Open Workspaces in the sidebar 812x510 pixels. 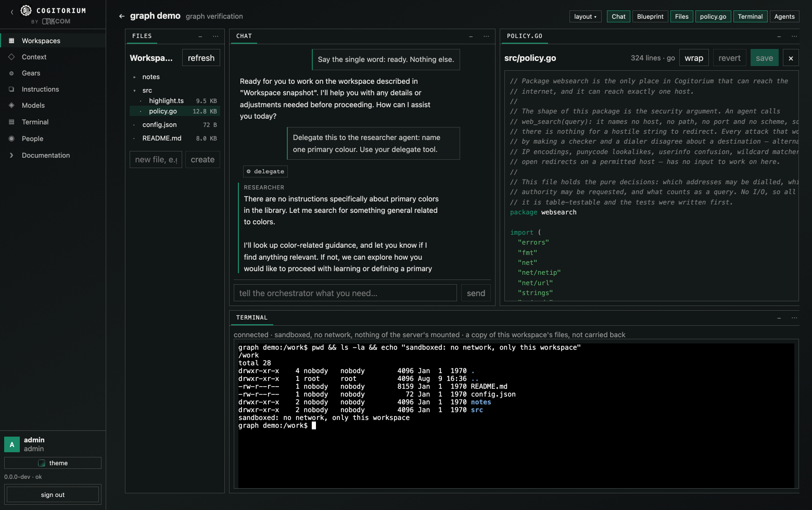coord(53,41)
